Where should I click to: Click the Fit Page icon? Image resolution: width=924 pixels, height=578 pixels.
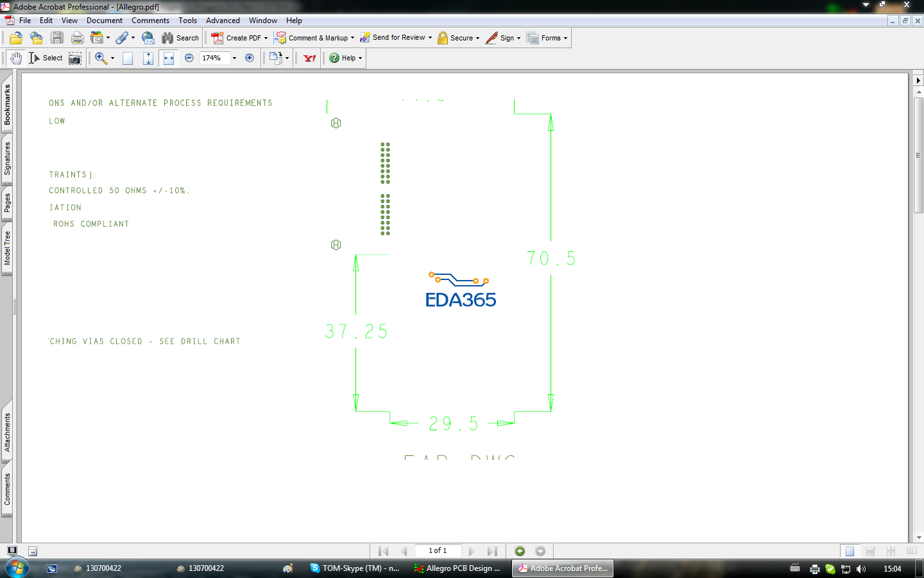(148, 58)
